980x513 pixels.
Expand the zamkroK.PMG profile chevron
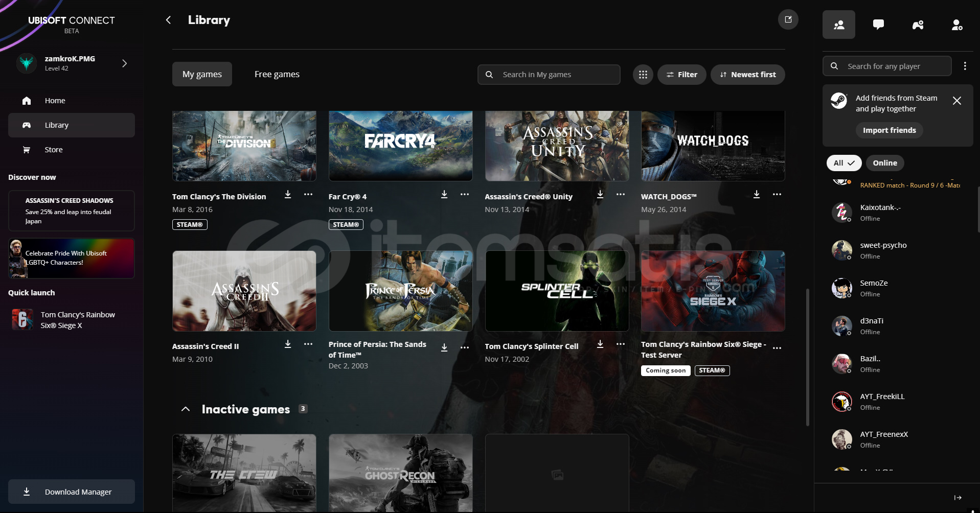pyautogui.click(x=124, y=63)
